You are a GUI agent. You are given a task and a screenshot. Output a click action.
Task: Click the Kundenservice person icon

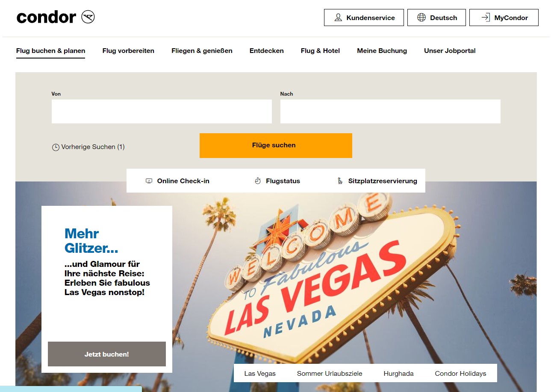click(x=338, y=18)
